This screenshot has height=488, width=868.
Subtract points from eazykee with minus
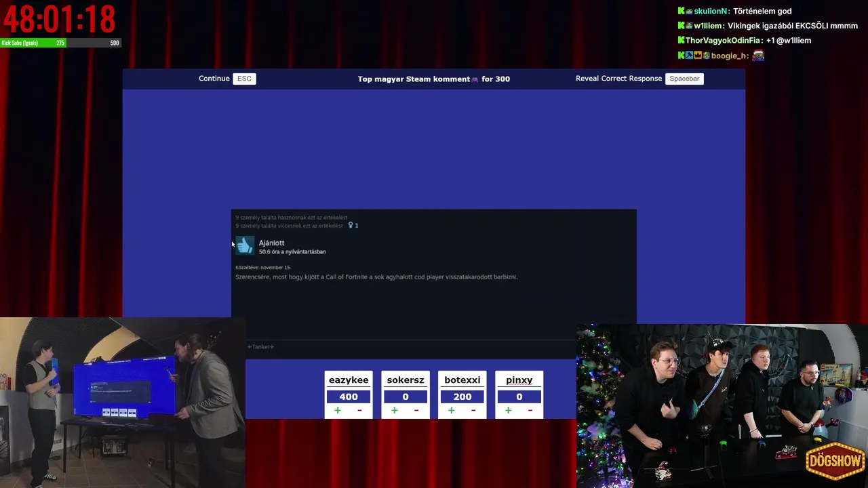coord(359,410)
